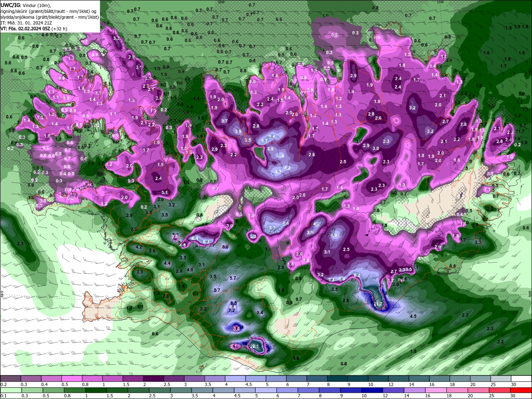This screenshot has width=532, height=399.
Task: Pick the rain legend swatch between 6 and 7
Action: coord(288,390)
